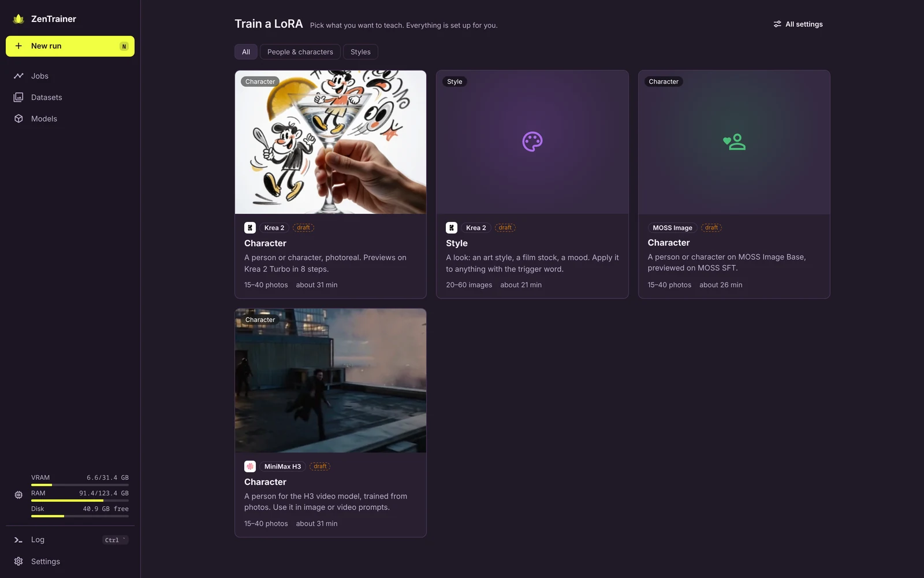The width and height of the screenshot is (924, 578).
Task: Open the rooftop running man video thumbnail
Action: point(330,380)
